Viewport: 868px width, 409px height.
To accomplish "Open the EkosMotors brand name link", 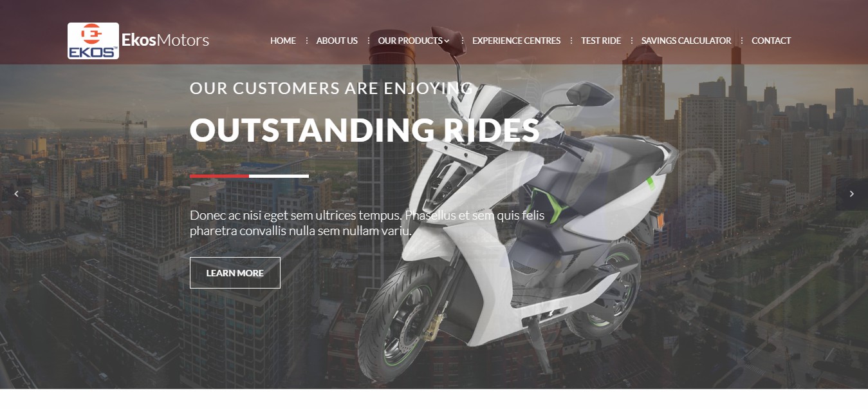I will pos(165,41).
